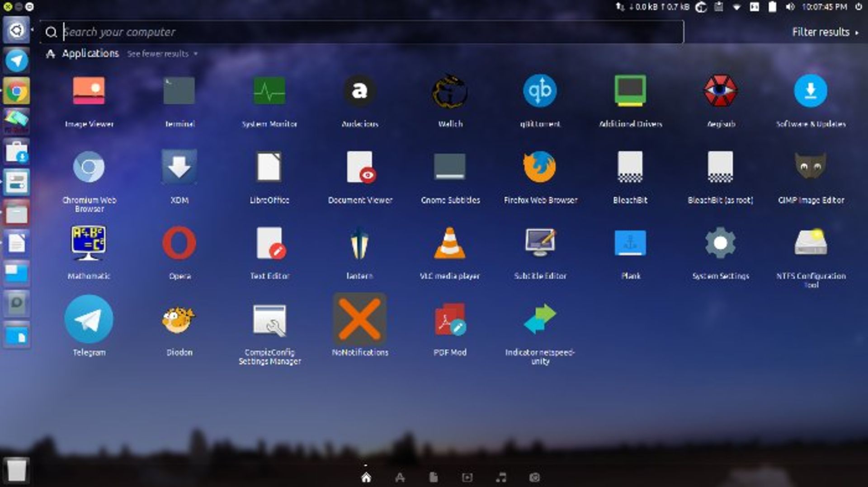This screenshot has width=868, height=487.
Task: Launch Aegisub subtitle app
Action: pyautogui.click(x=721, y=91)
